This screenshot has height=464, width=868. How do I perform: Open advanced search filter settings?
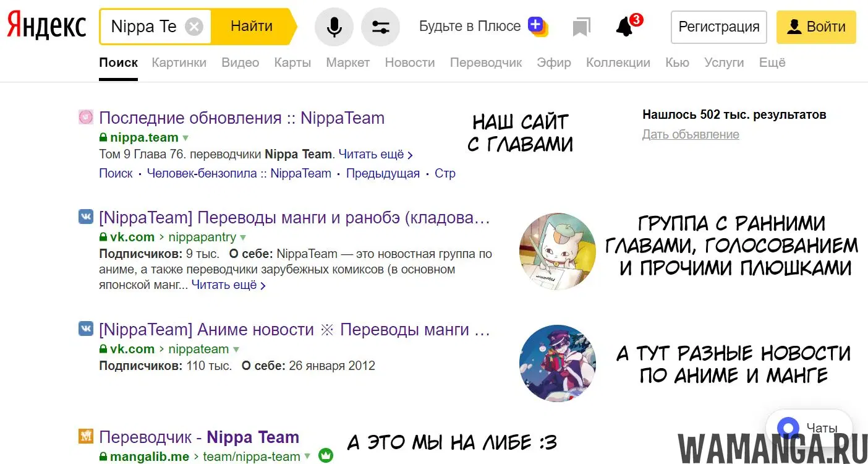(x=381, y=27)
